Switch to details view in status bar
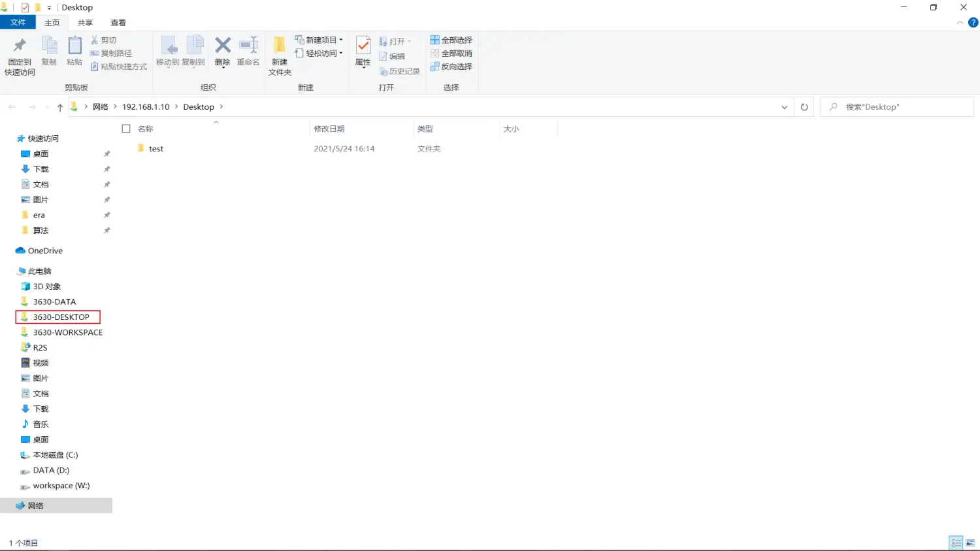Viewport: 980px width, 551px height. (956, 543)
